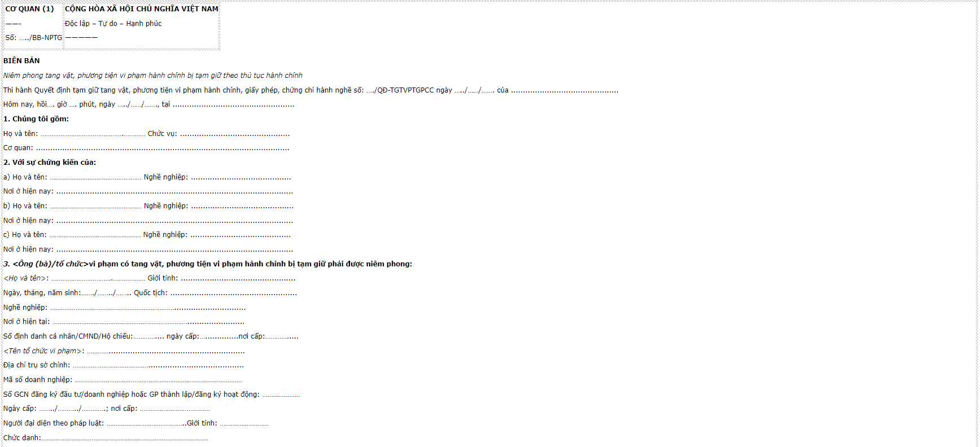Click the 'Độc lập – Tự do – Hạnh phúc' line
This screenshot has height=447, width=980.
(x=113, y=24)
